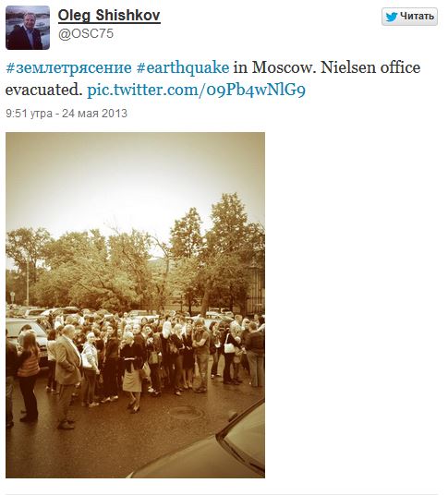Screen dimensions: 448x495
Task: Open the #землетрясение hashtag
Action: (x=68, y=67)
